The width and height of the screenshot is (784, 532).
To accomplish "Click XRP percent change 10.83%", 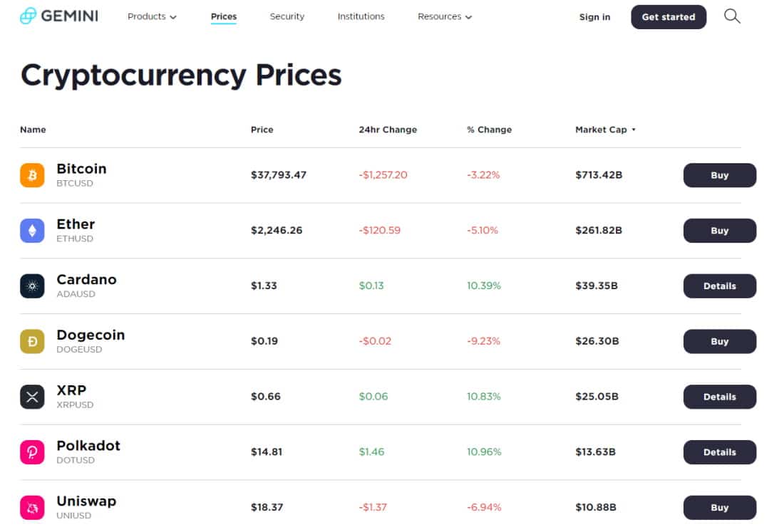I will (483, 397).
